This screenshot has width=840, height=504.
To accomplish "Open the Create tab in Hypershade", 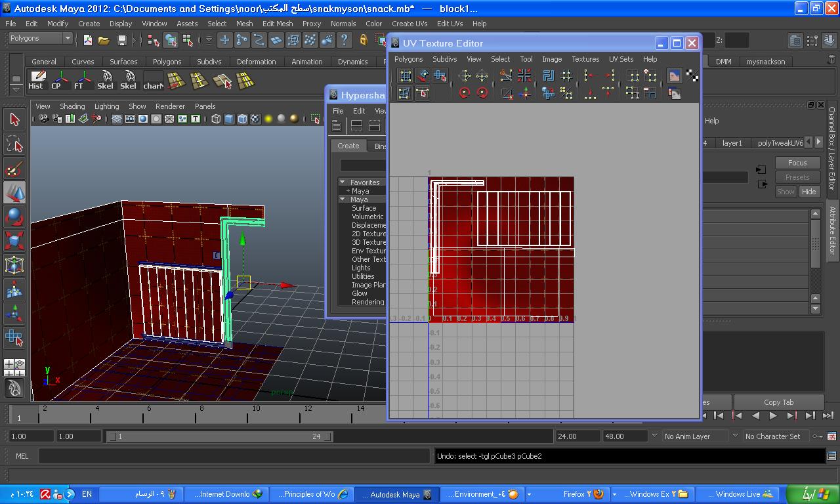I will (x=348, y=146).
